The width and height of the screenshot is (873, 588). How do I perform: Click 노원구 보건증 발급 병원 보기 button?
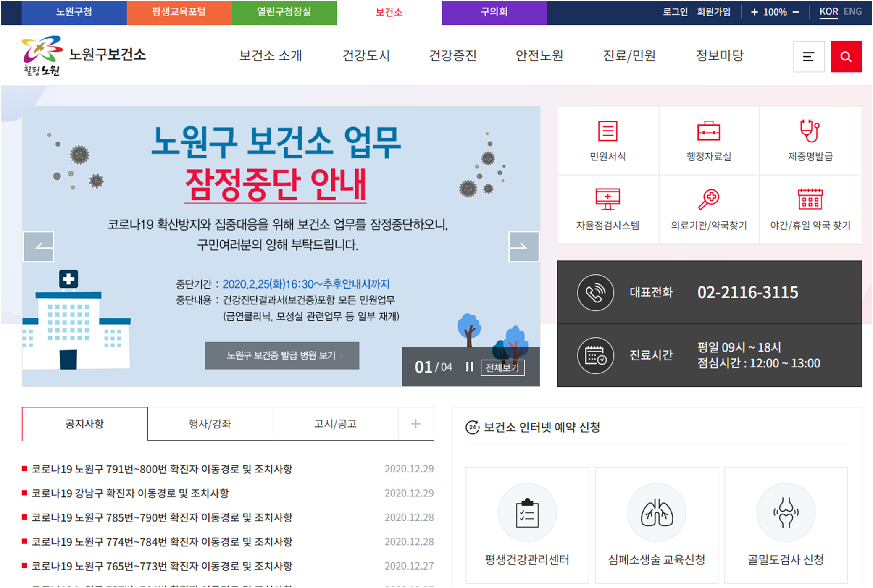click(x=282, y=356)
